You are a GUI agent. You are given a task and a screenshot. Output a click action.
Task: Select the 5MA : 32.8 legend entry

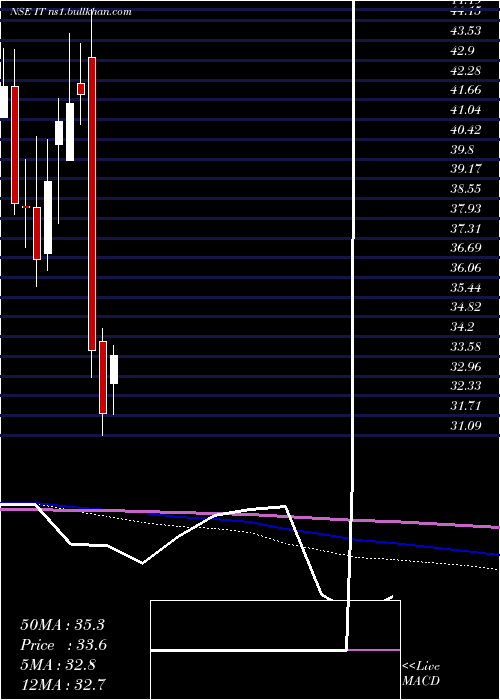pyautogui.click(x=58, y=665)
